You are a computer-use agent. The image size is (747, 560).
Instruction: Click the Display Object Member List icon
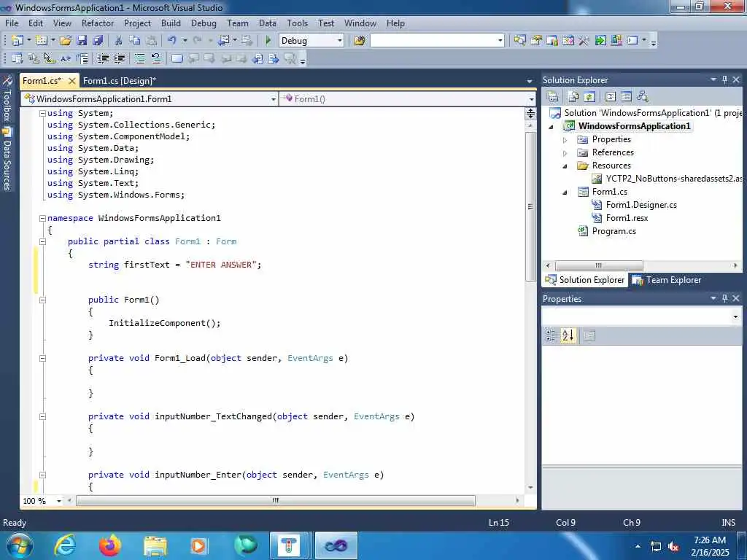[18, 58]
